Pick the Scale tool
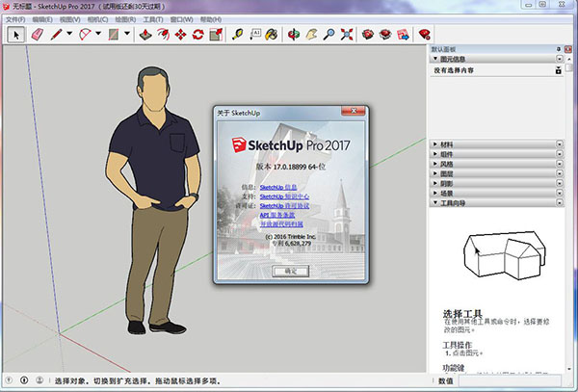Image resolution: width=578 pixels, height=392 pixels. pyautogui.click(x=216, y=35)
